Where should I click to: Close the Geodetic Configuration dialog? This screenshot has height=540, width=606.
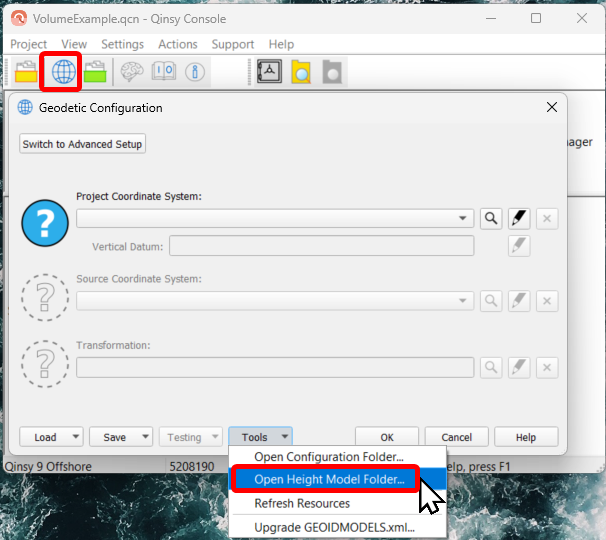pos(552,107)
